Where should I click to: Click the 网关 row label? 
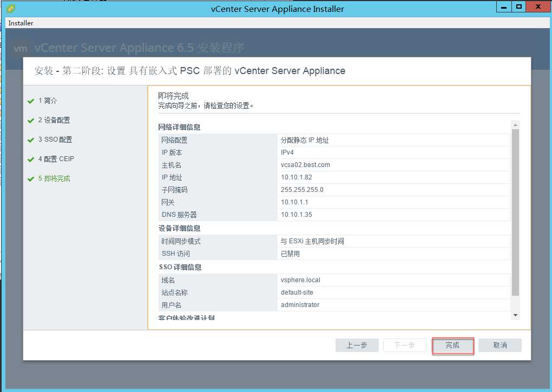pyautogui.click(x=168, y=202)
